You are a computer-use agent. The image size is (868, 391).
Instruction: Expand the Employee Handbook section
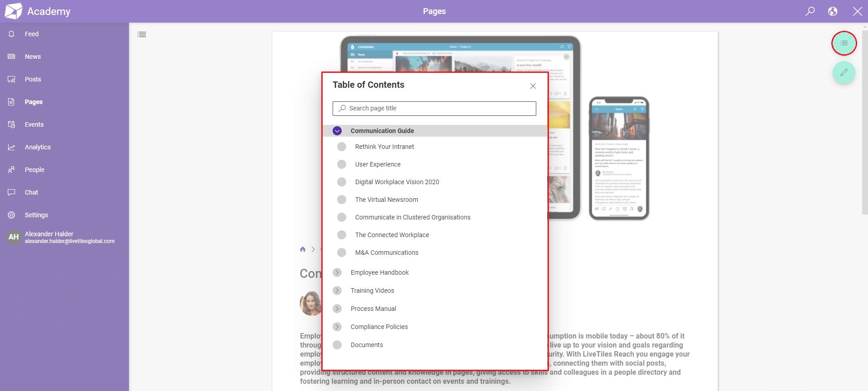tap(337, 272)
